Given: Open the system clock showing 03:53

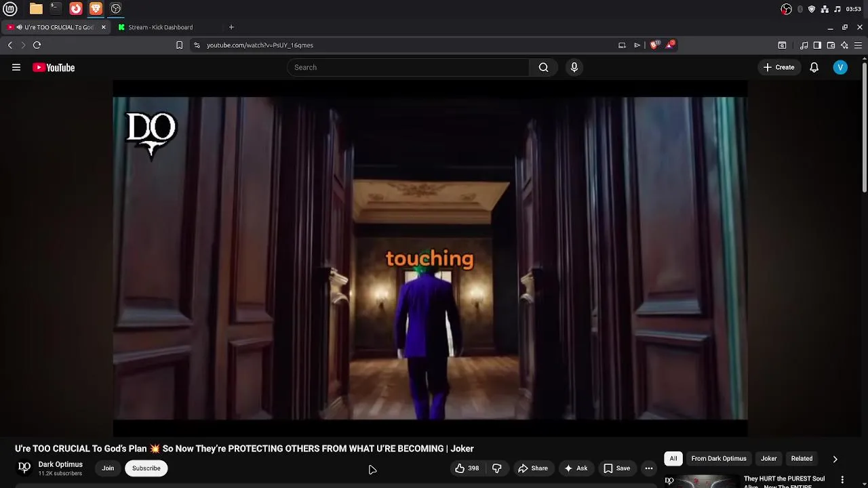Looking at the screenshot, I should point(854,9).
